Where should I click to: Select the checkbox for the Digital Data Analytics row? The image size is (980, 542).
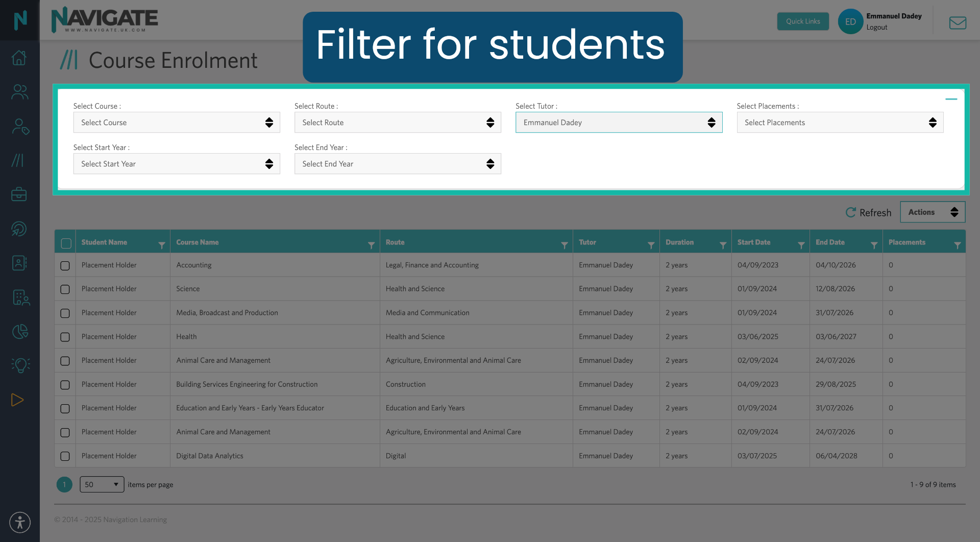[x=65, y=456]
